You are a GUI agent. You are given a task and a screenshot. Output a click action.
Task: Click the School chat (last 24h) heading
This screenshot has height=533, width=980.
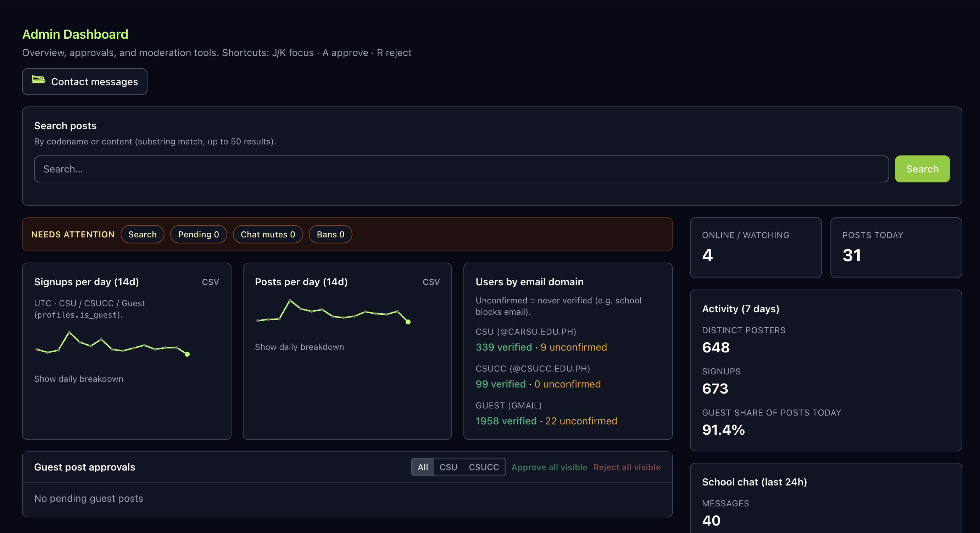point(755,482)
